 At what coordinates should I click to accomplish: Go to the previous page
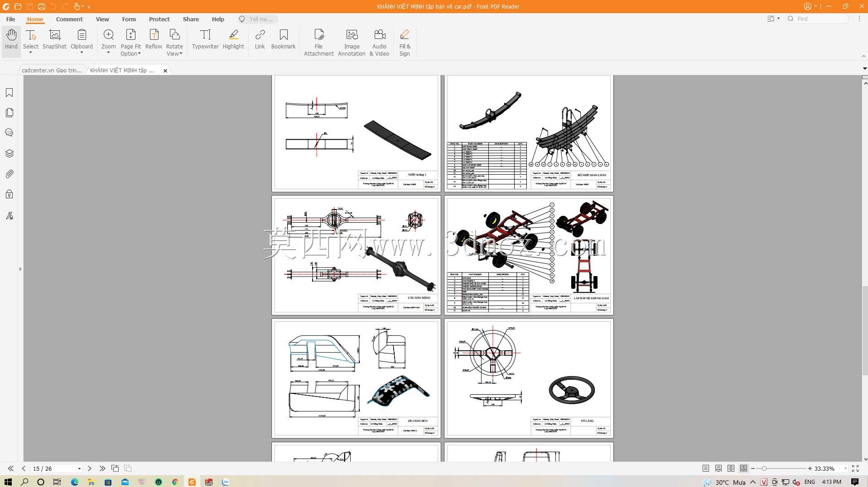click(x=24, y=468)
